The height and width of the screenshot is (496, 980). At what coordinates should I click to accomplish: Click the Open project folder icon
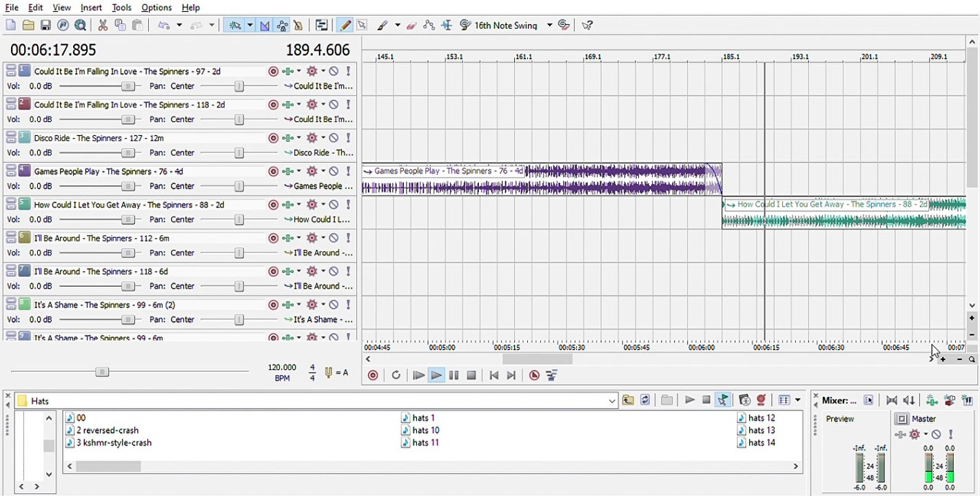28,25
